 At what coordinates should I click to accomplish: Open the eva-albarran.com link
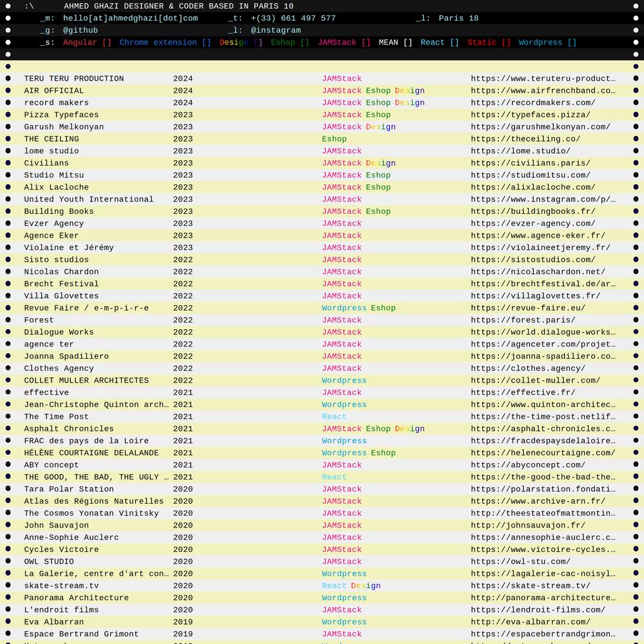pos(530,622)
